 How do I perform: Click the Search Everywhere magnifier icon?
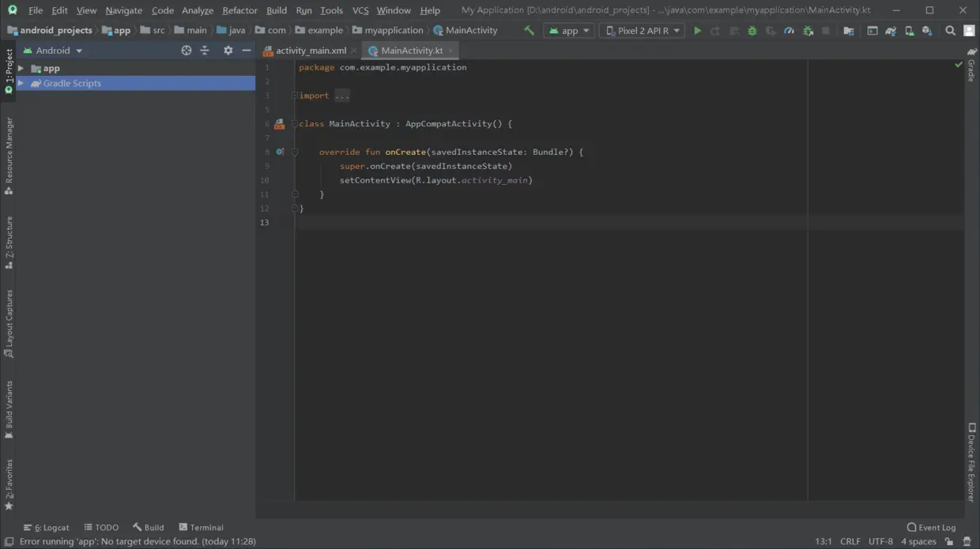pyautogui.click(x=950, y=31)
